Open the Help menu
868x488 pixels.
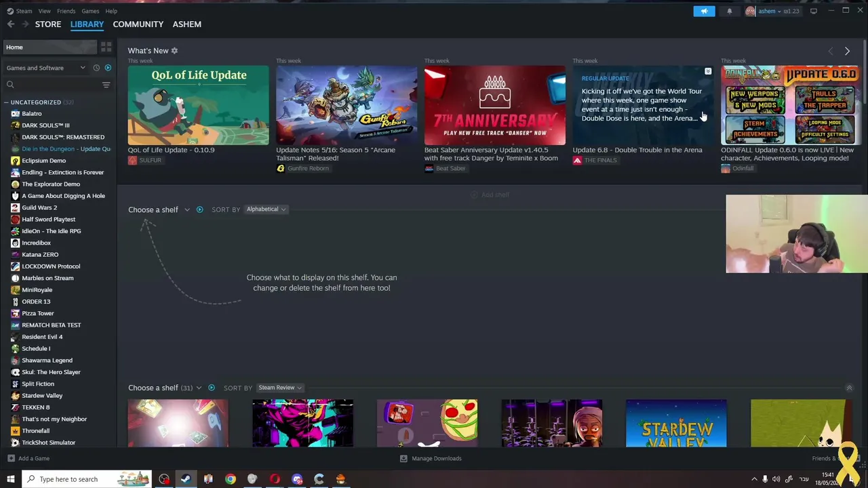111,11
